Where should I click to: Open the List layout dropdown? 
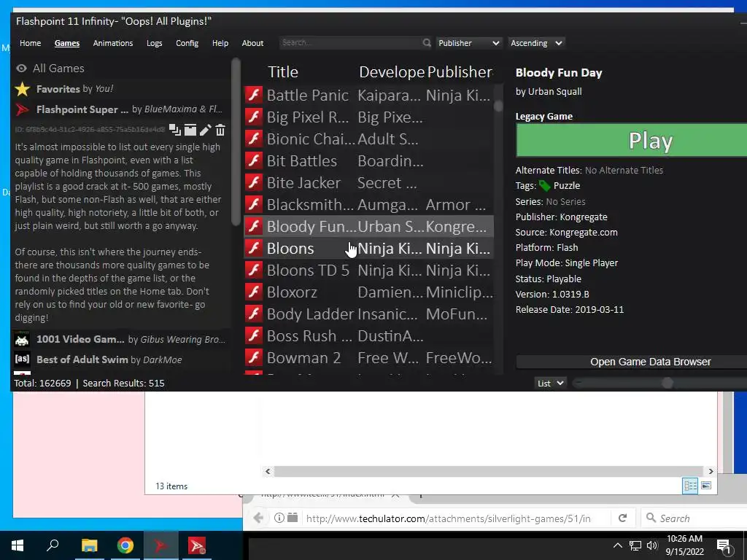point(550,384)
